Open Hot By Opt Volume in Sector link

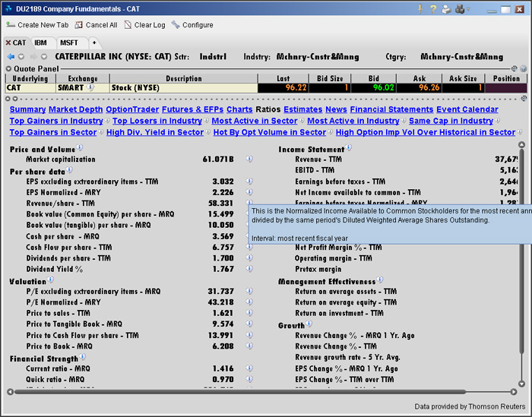click(x=270, y=132)
